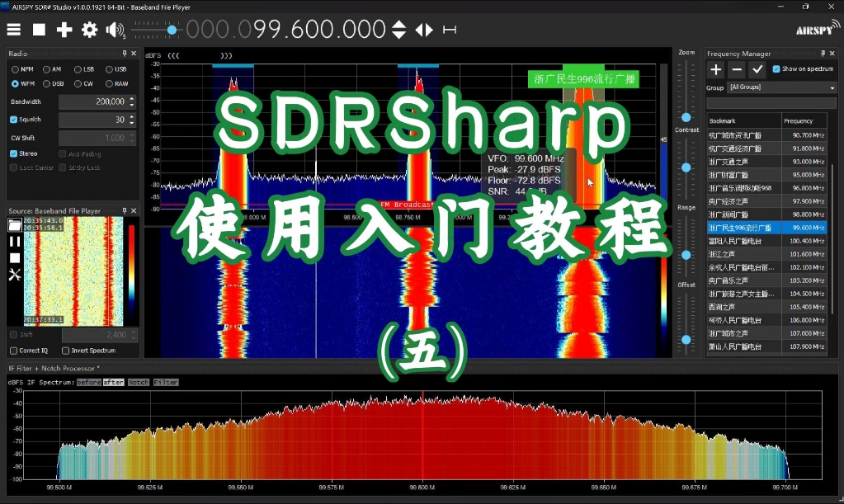Toggle tuning style left-right arrows icon
The width and height of the screenshot is (844, 504).
[424, 30]
